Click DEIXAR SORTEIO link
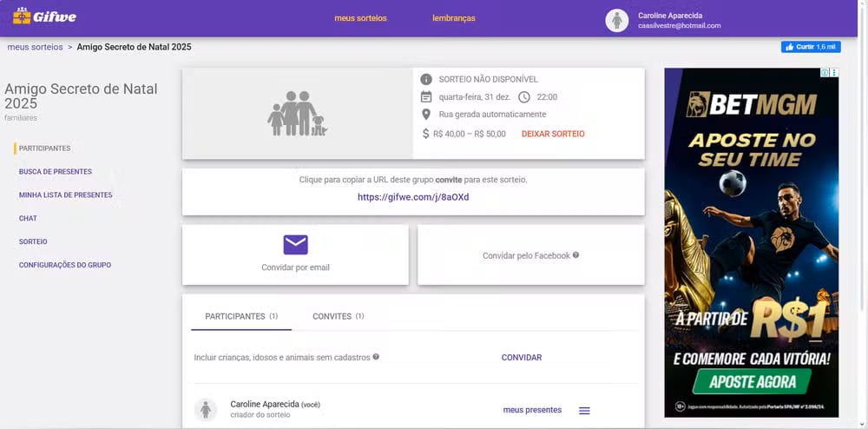This screenshot has width=868, height=429. coord(553,134)
